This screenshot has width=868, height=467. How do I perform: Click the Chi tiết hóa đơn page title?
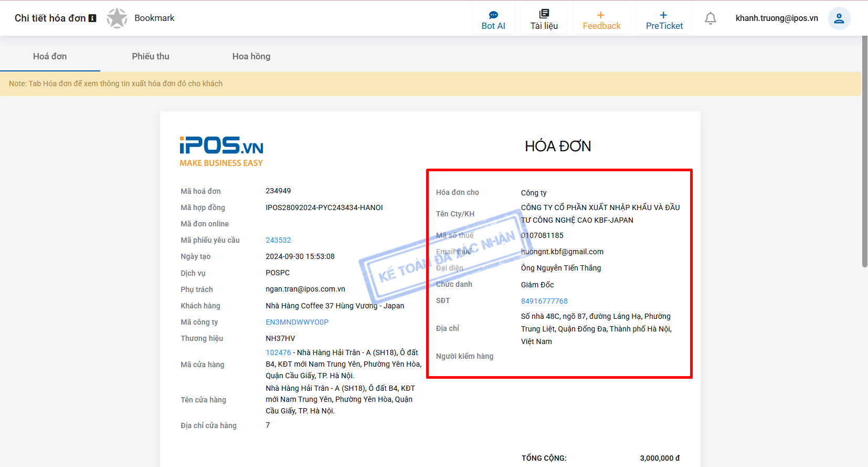tap(50, 18)
